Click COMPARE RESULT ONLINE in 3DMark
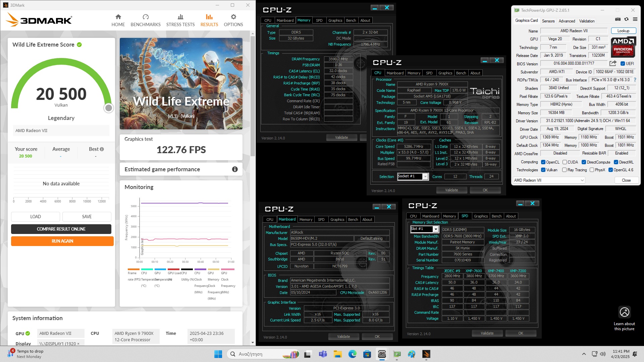The image size is (644, 362). coord(61,229)
